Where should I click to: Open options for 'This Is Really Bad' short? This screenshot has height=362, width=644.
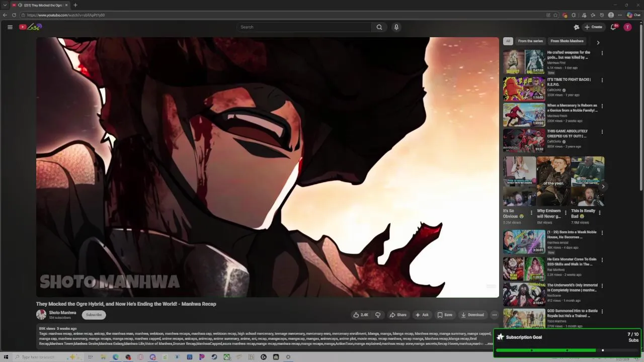click(599, 212)
